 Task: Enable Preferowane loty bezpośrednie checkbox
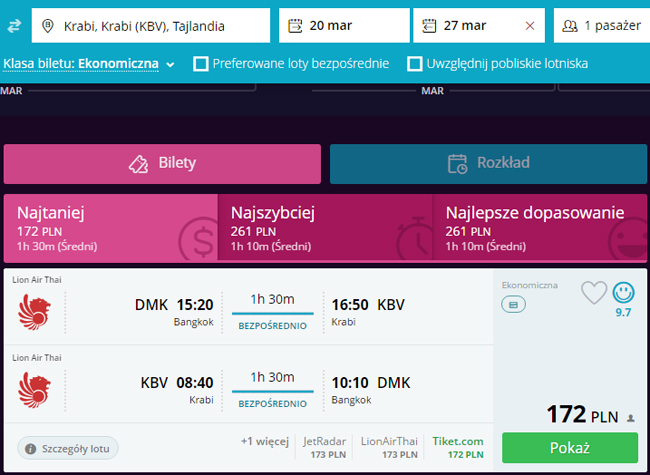point(201,64)
